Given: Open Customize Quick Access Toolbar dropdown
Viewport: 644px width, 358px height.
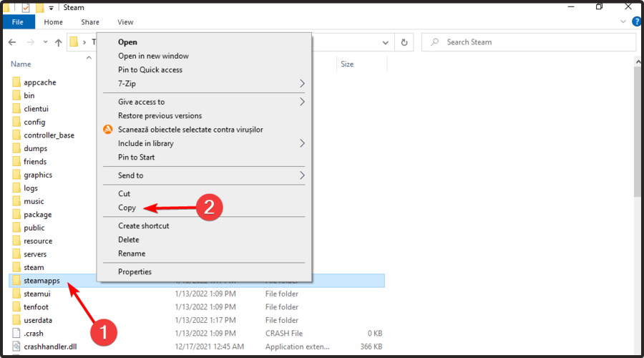Looking at the screenshot, I should [52, 8].
